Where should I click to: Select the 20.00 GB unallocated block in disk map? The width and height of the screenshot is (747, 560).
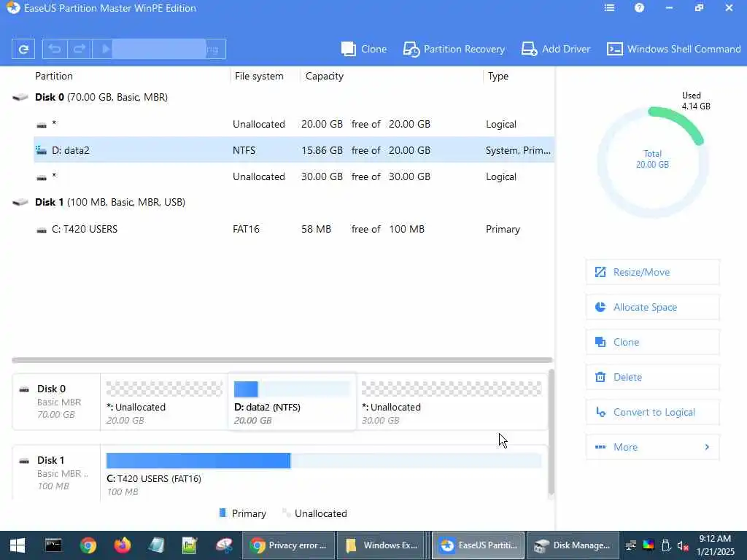(x=164, y=402)
